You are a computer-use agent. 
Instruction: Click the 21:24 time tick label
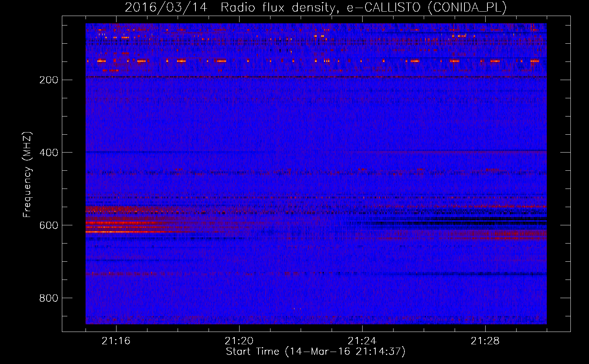coord(362,341)
